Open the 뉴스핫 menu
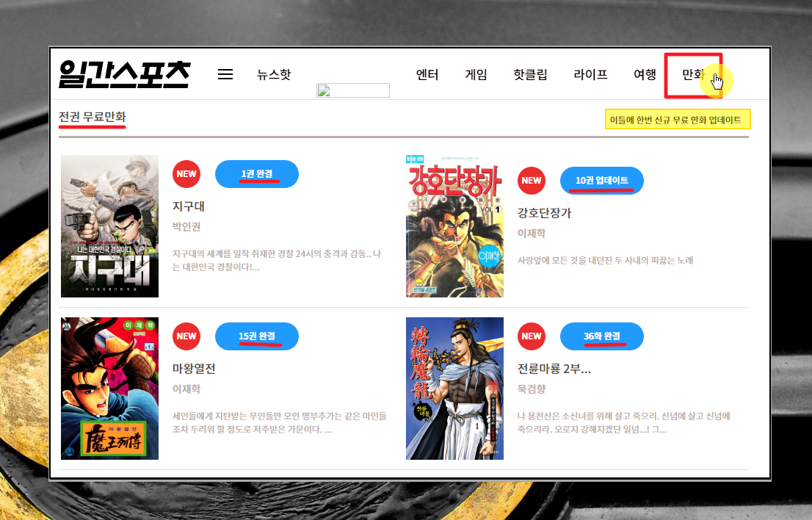Image resolution: width=812 pixels, height=520 pixels. pos(274,75)
